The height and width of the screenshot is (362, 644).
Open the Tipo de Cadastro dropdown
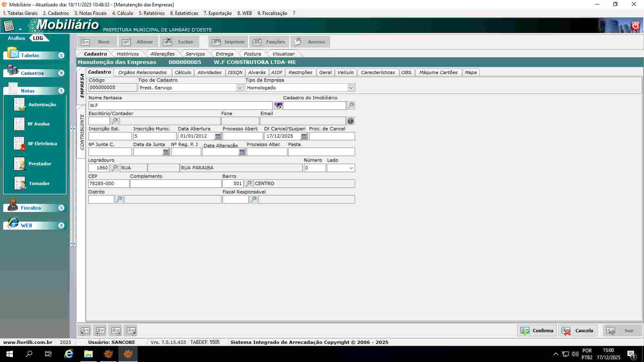tap(240, 88)
